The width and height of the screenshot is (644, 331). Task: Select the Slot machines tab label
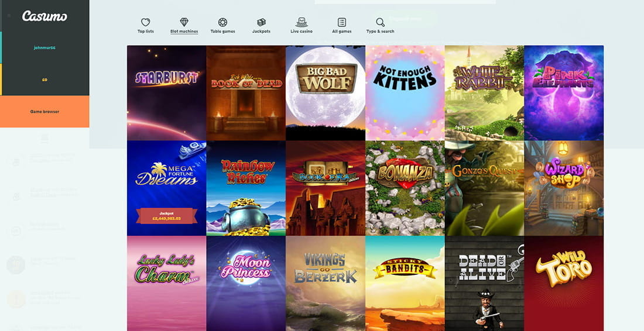click(184, 31)
